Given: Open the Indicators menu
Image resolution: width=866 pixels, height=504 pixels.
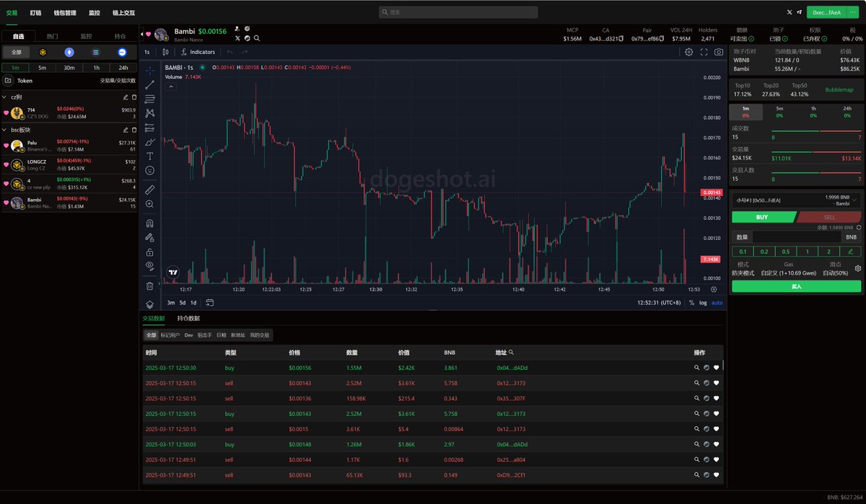Looking at the screenshot, I should 198,52.
